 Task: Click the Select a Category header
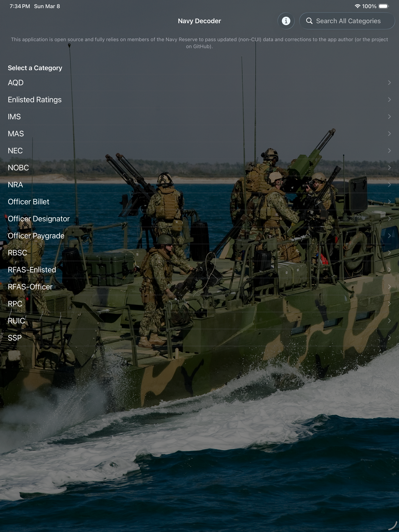tap(35, 68)
